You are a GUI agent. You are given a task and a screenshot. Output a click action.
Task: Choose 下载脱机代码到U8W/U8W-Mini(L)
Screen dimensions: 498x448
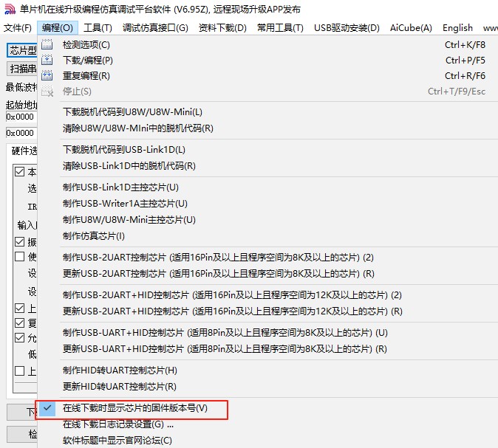267,112
